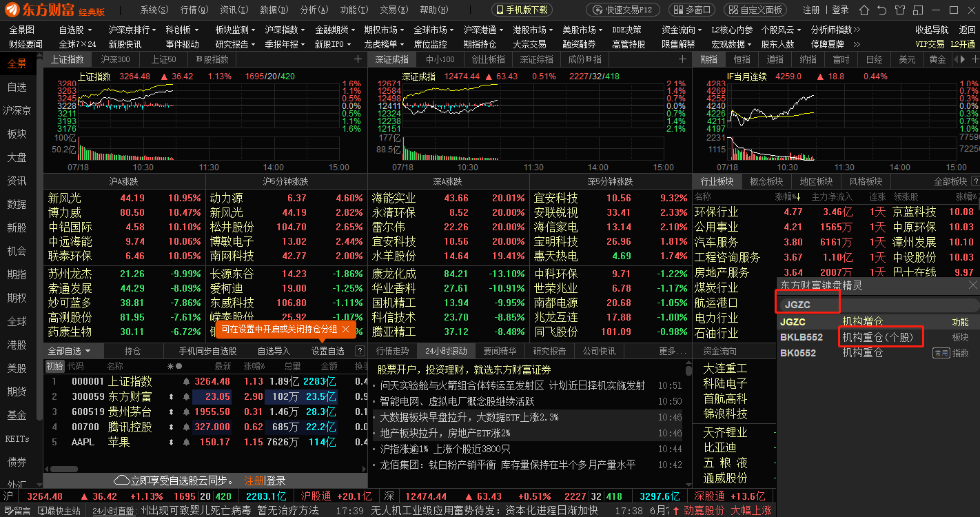The image size is (980, 517).
Task: Click the 返回 button
Action: coord(968,30)
